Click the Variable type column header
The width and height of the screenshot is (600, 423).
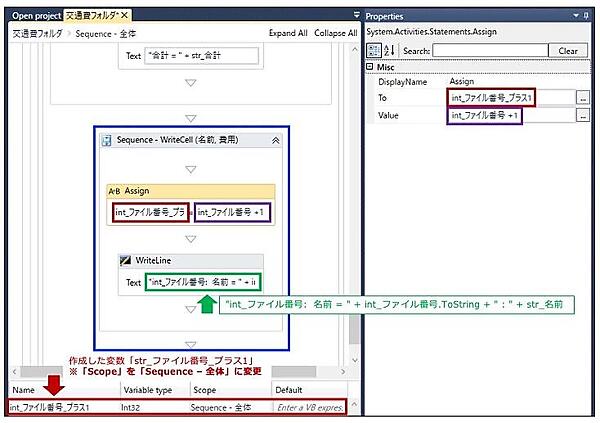[x=155, y=390]
